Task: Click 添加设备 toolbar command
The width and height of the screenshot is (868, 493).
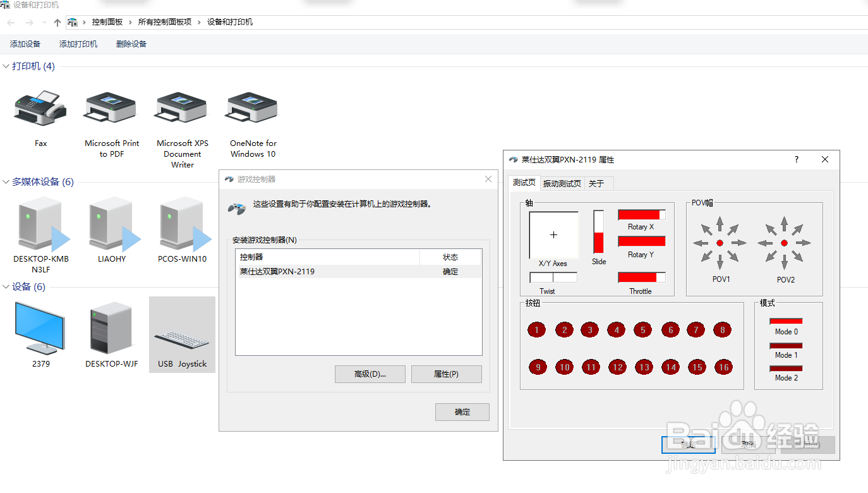Action: (x=25, y=44)
